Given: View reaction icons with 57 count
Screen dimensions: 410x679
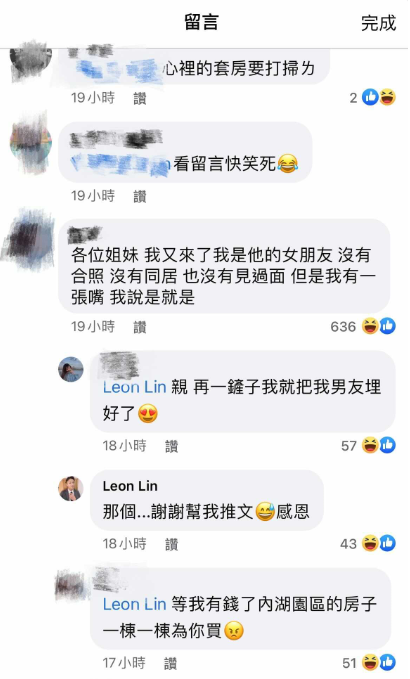Looking at the screenshot, I should pyautogui.click(x=368, y=445).
